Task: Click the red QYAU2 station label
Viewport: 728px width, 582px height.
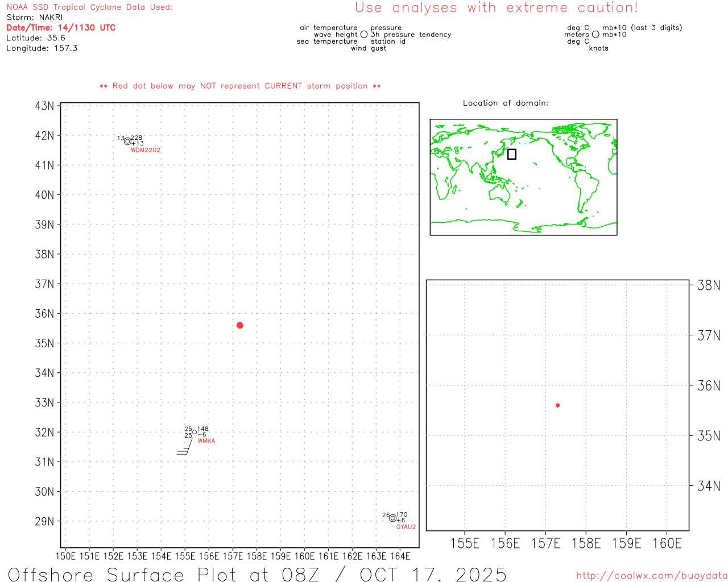Action: (406, 527)
